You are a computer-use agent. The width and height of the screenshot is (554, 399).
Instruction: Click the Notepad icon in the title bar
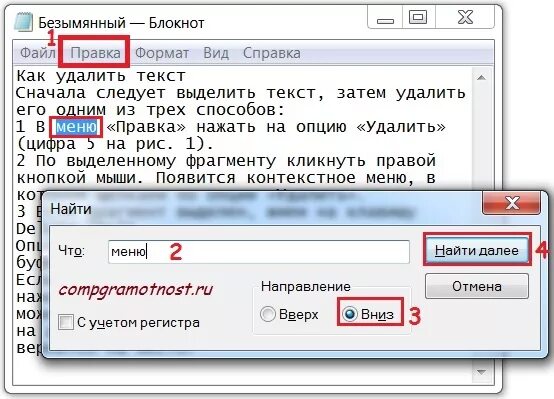[23, 22]
